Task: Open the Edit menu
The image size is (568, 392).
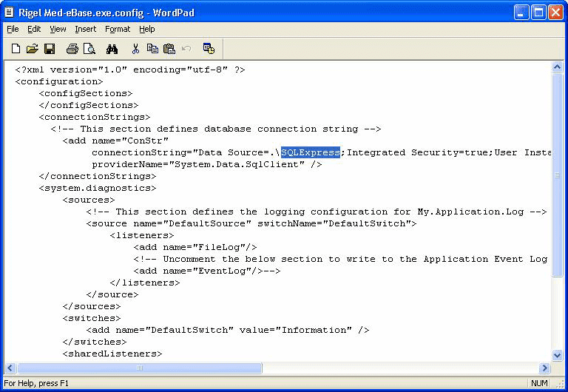Action: (34, 29)
